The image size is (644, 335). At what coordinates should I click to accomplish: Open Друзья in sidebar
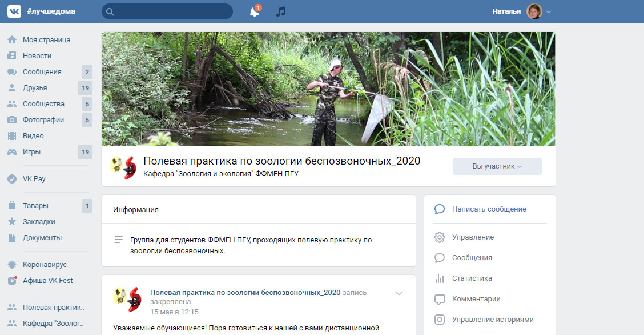click(35, 88)
